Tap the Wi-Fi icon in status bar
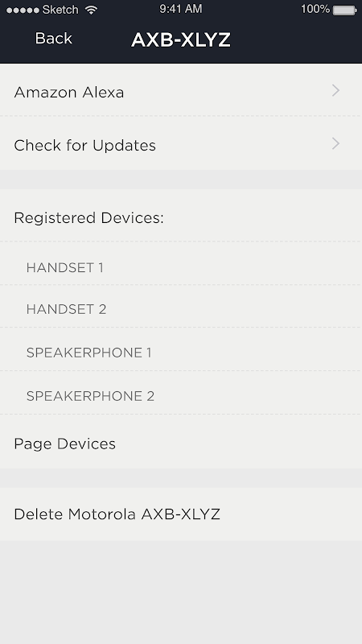This screenshot has width=362, height=644. [x=91, y=10]
